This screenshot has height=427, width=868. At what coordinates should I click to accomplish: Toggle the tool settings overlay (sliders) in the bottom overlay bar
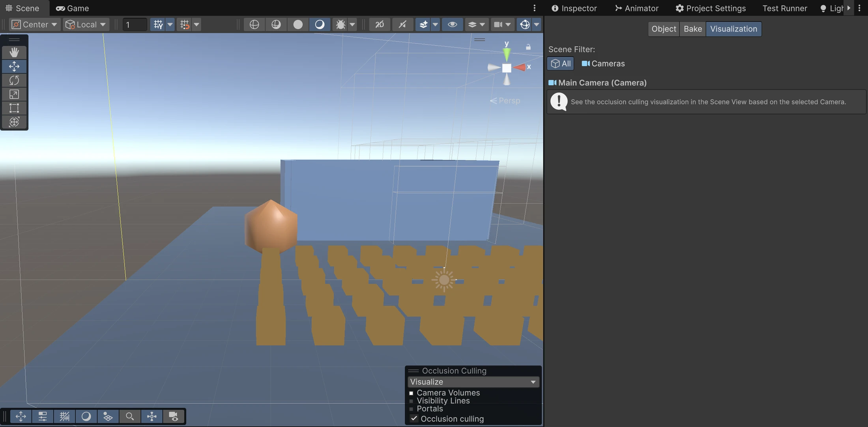point(43,416)
